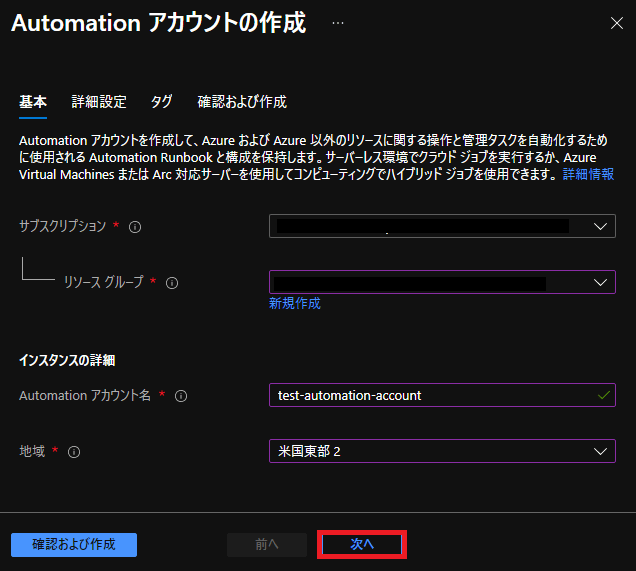
Task: Show info tooltip for Automation アカウント名
Action: pos(180,396)
